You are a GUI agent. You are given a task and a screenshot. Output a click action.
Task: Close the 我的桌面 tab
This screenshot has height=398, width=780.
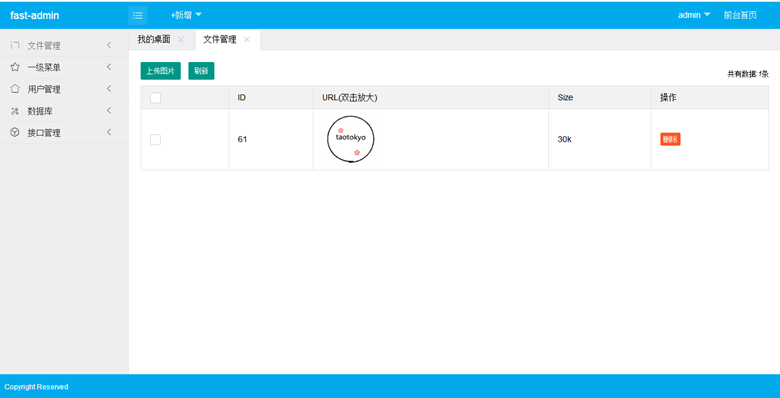tap(181, 40)
